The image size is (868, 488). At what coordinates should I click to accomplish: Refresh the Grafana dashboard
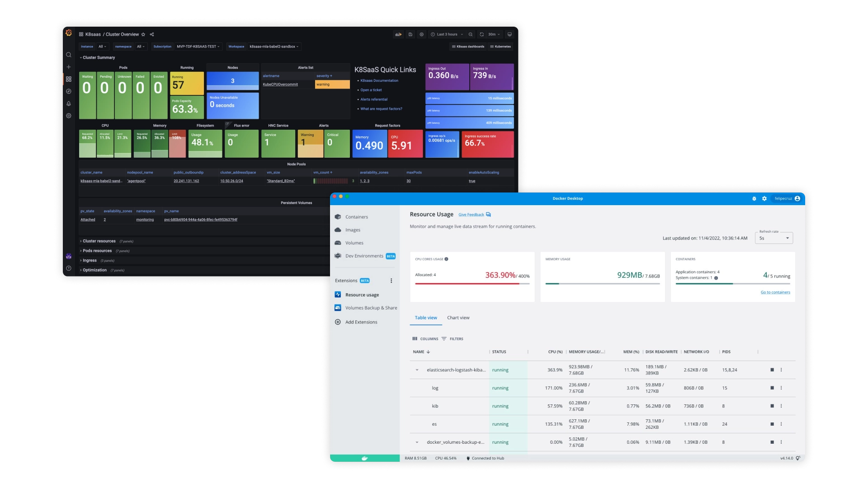481,34
